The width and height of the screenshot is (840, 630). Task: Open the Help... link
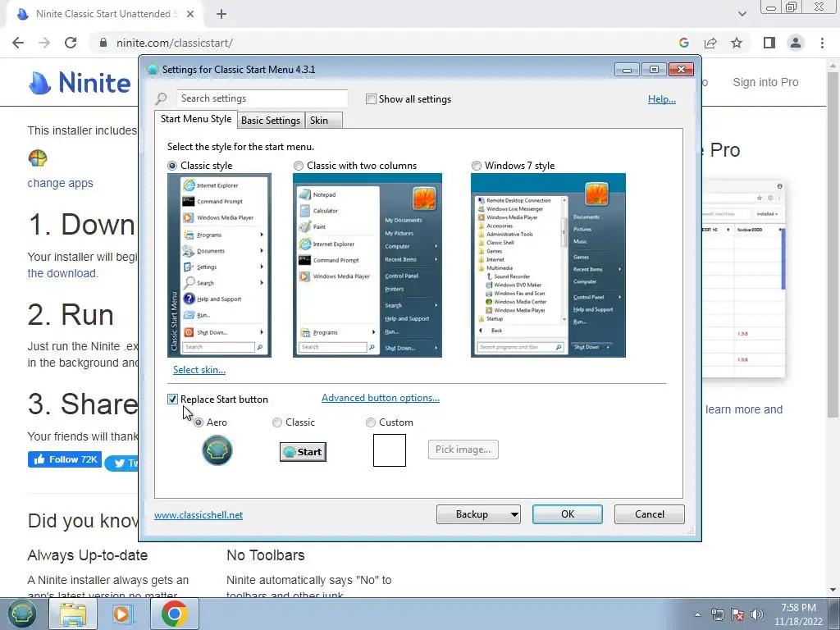[x=662, y=99]
